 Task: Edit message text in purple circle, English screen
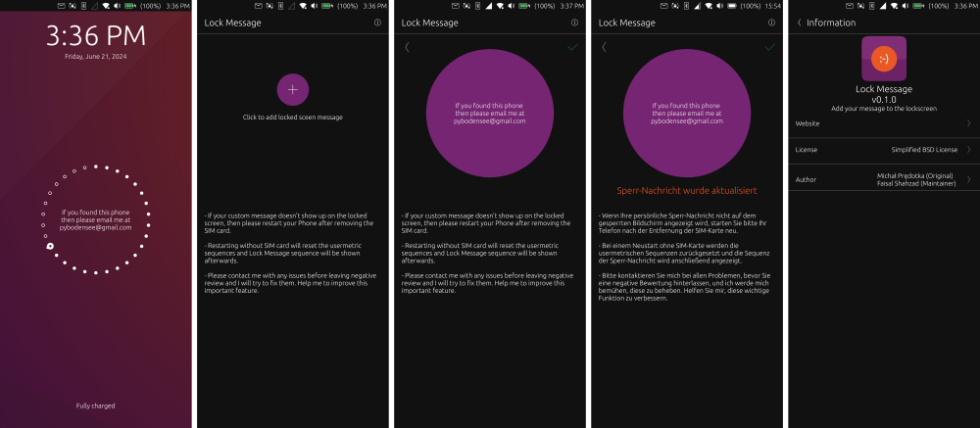tap(489, 113)
